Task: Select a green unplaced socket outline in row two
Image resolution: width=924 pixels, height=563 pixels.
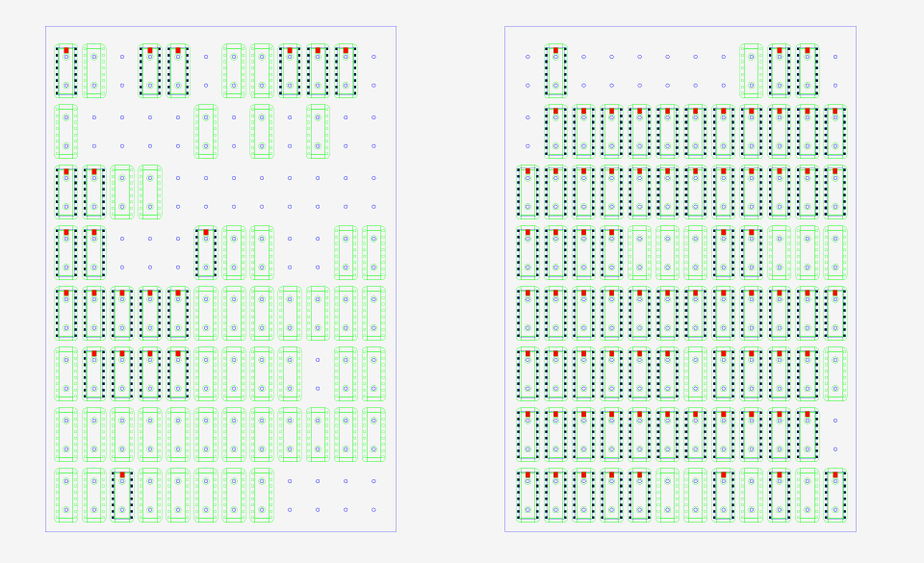Action: (64, 130)
